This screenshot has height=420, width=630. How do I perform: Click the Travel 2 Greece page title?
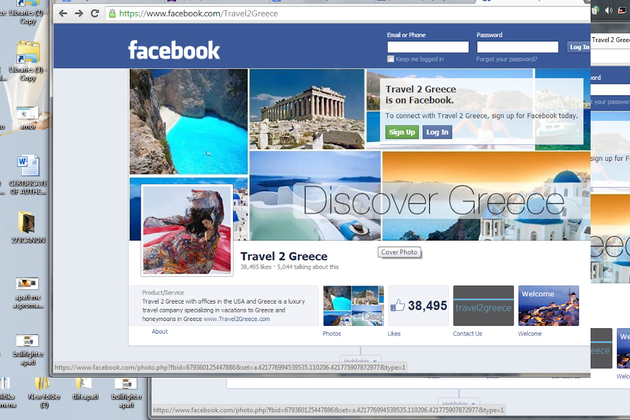pos(284,256)
